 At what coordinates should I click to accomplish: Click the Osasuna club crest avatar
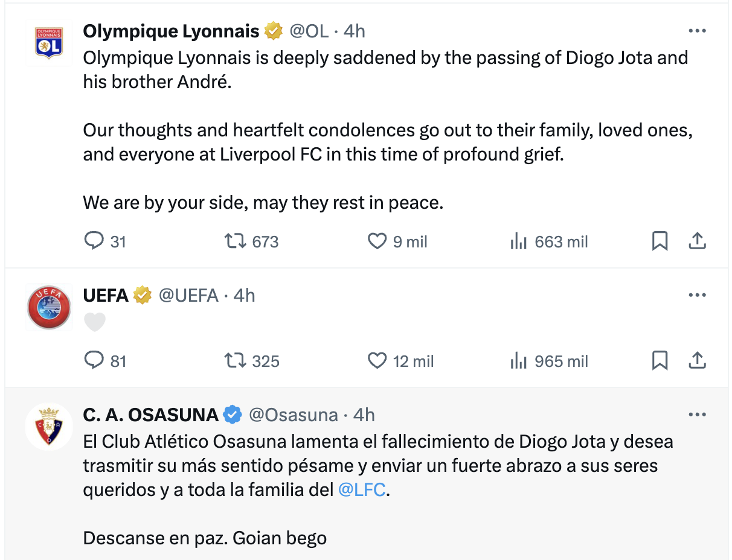click(x=49, y=427)
